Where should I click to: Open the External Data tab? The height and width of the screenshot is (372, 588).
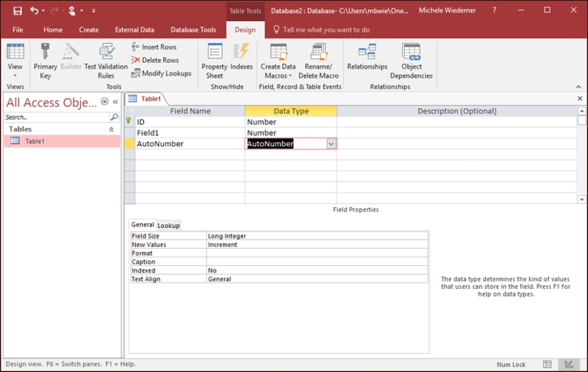click(x=135, y=30)
